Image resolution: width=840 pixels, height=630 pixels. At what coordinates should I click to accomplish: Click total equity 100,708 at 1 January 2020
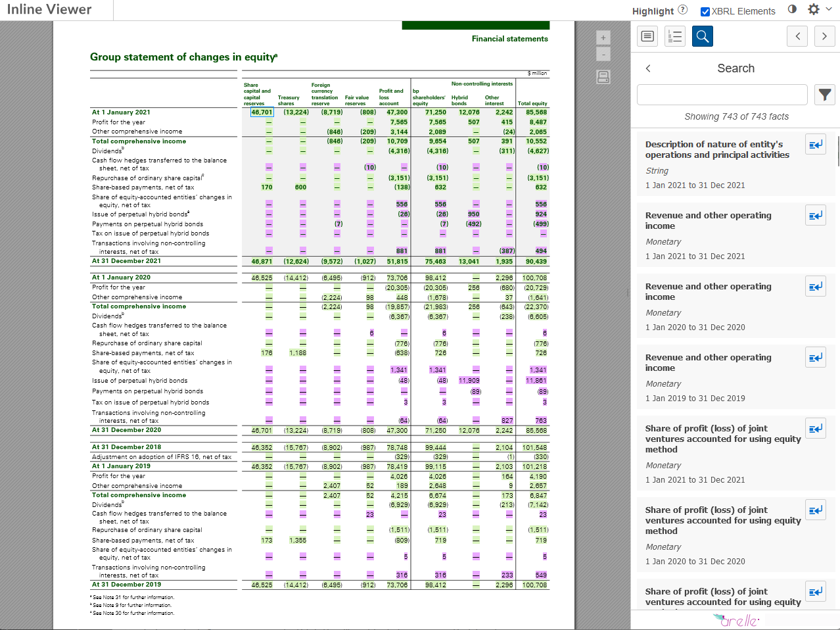[535, 278]
